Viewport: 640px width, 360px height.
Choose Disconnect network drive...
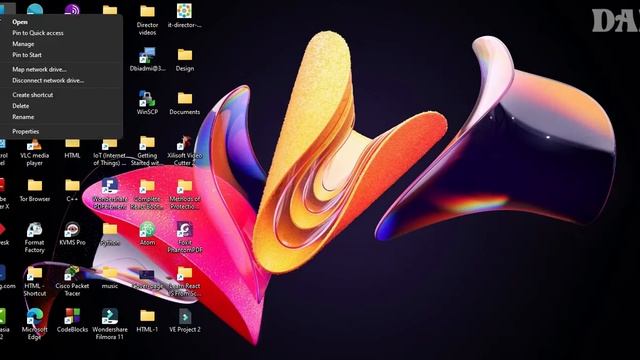click(48, 80)
